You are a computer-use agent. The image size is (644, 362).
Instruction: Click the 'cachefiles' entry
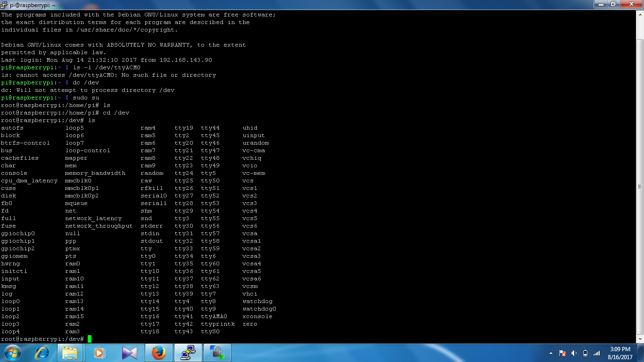20,158
